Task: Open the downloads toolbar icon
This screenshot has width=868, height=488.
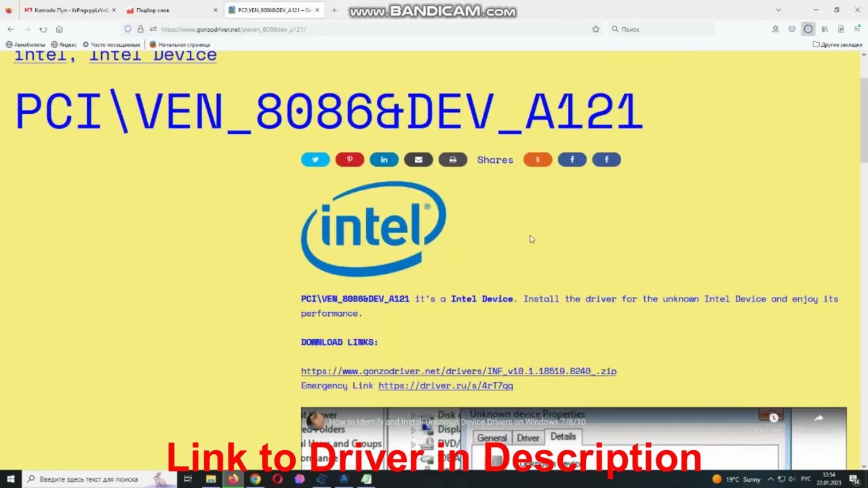Action: pyautogui.click(x=775, y=29)
